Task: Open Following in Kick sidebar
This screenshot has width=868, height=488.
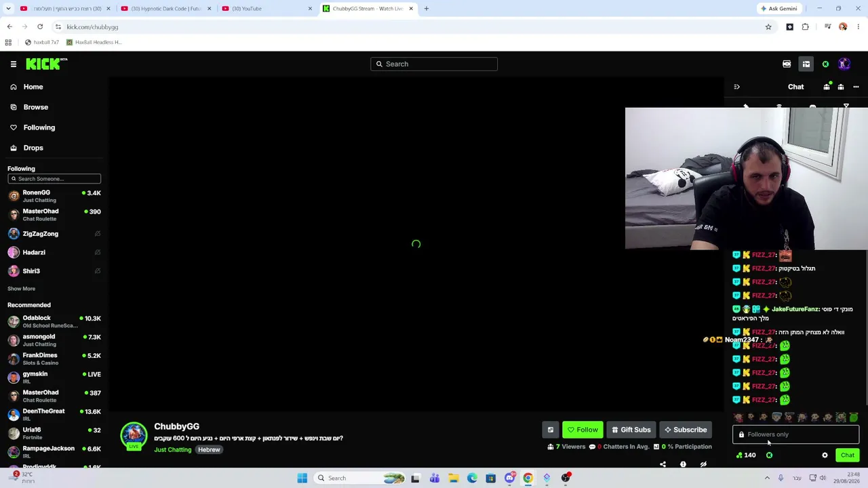Action: (x=32, y=127)
